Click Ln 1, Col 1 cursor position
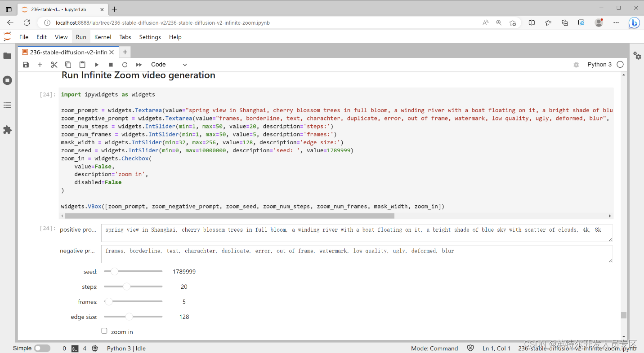The image size is (644, 353). (x=496, y=349)
